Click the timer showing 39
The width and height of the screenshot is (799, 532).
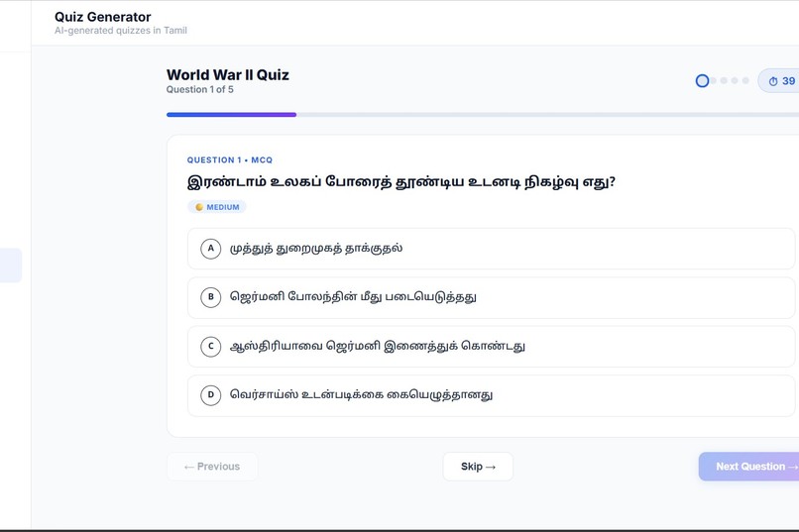click(x=778, y=81)
